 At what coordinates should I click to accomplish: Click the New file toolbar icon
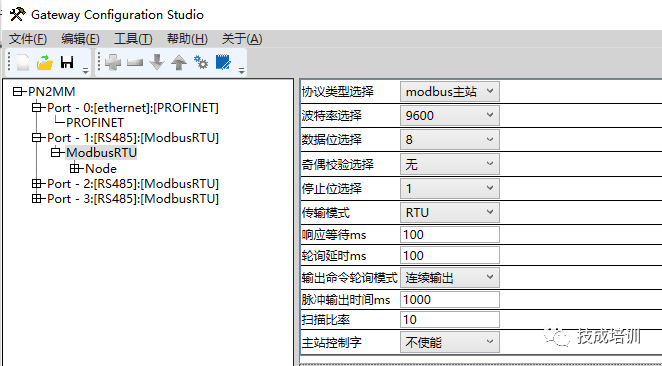(x=23, y=63)
